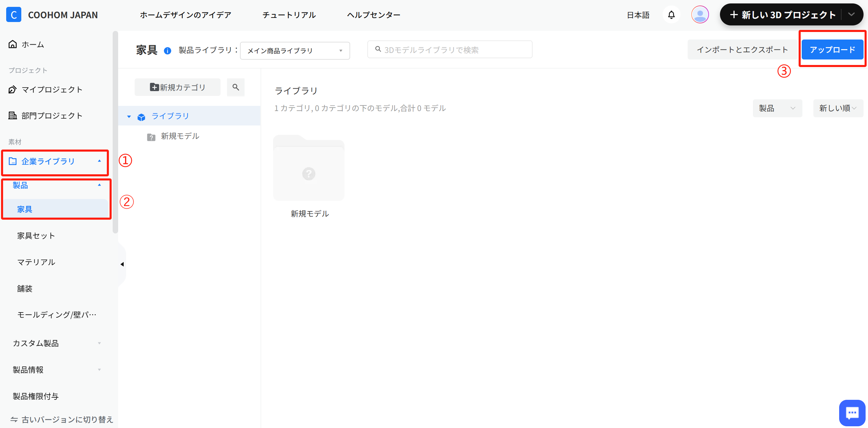Open ホームデザインのアイデア menu
The image size is (868, 428).
point(185,15)
